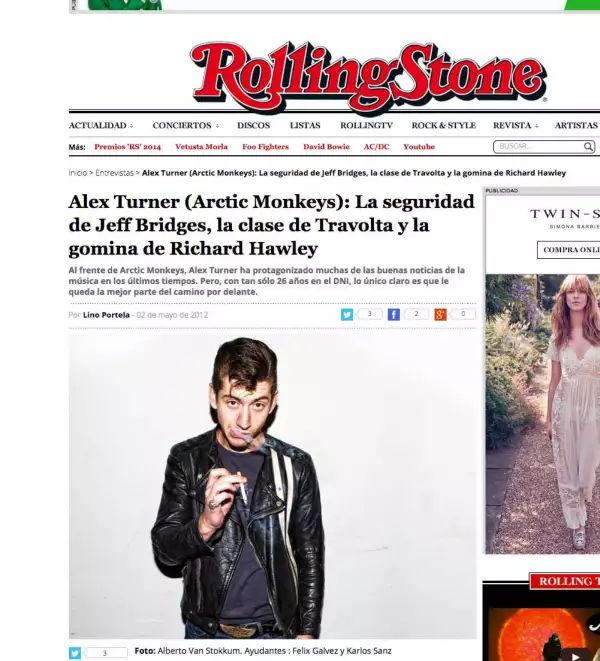Follow the Foo Fighters link
Screen dimensions: 600x661
click(x=265, y=147)
